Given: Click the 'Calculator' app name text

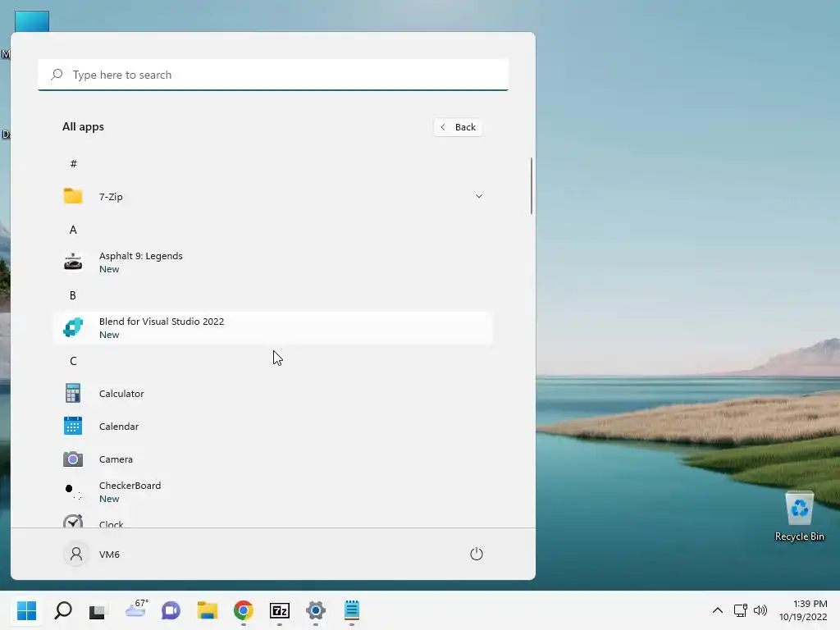Looking at the screenshot, I should coord(121,394).
